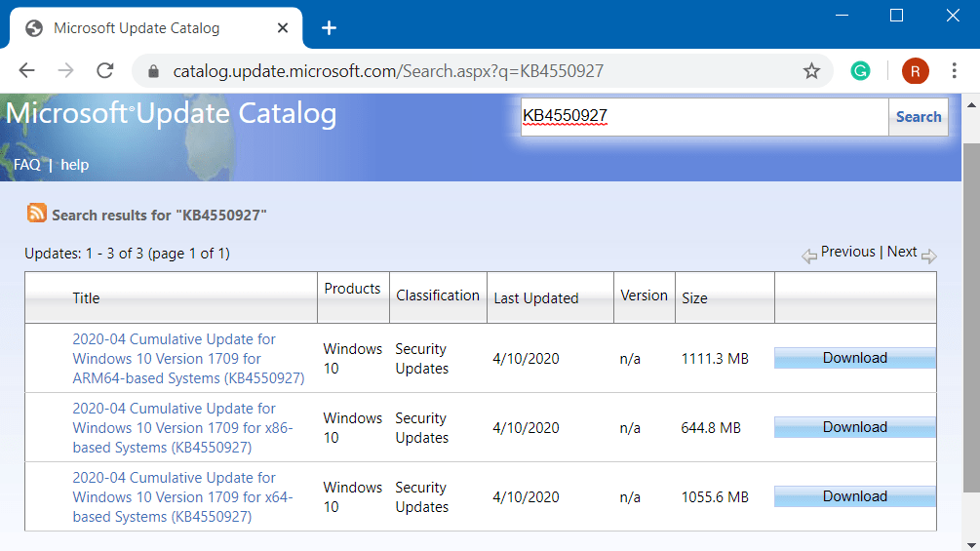This screenshot has width=980, height=551.
Task: Open the x86-based Systems update link
Action: 182,428
